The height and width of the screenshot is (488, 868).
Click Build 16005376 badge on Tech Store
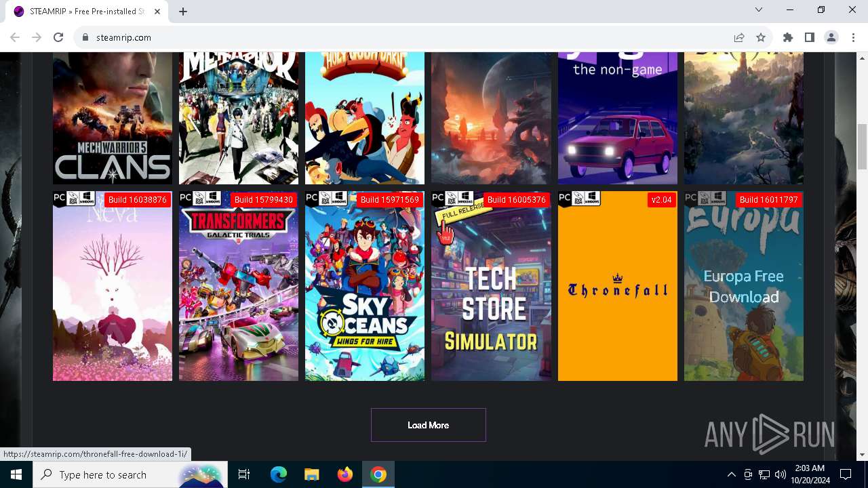tap(517, 200)
